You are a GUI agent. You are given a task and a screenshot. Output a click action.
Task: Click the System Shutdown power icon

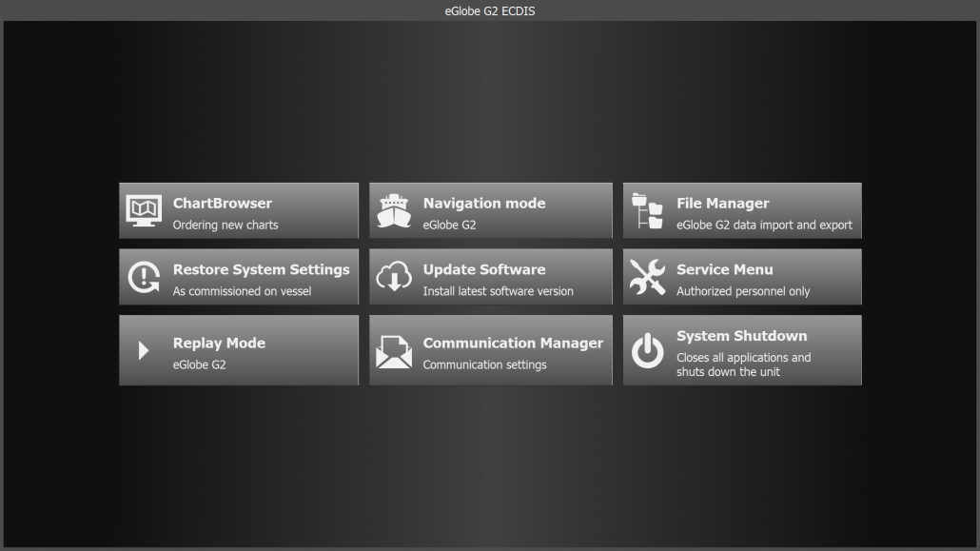(648, 350)
